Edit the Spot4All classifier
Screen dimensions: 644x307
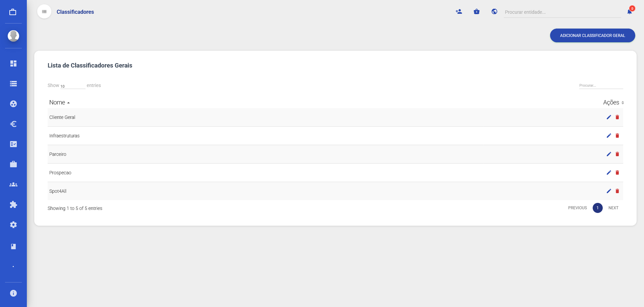coord(609,191)
